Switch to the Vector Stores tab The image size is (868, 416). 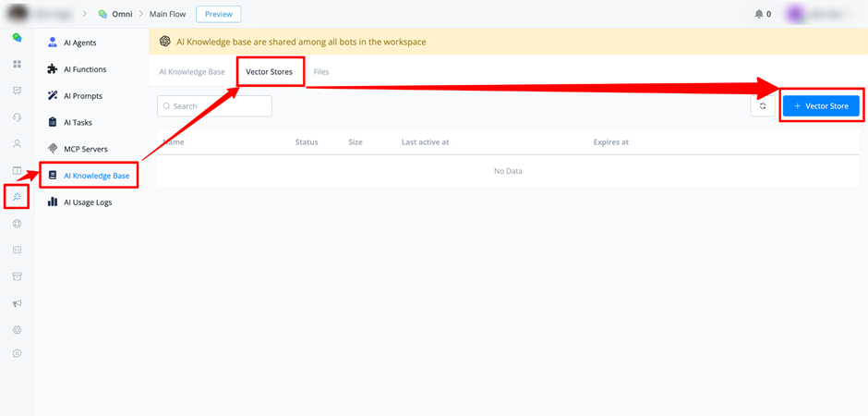tap(269, 72)
